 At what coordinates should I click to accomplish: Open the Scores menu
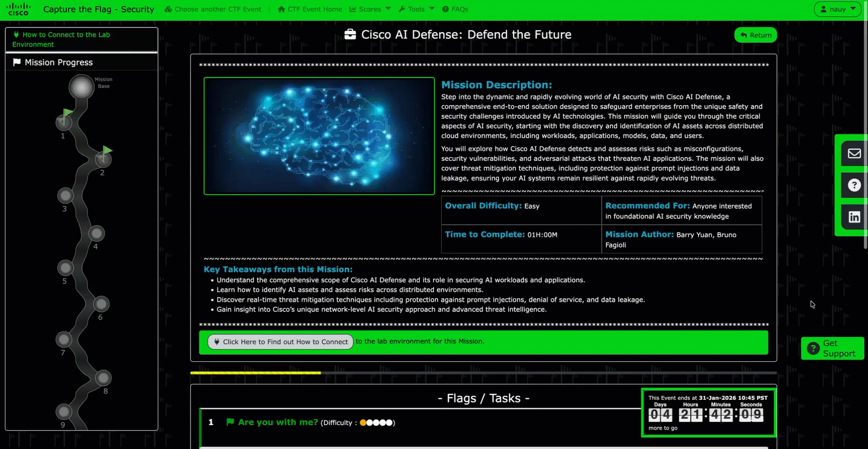370,9
